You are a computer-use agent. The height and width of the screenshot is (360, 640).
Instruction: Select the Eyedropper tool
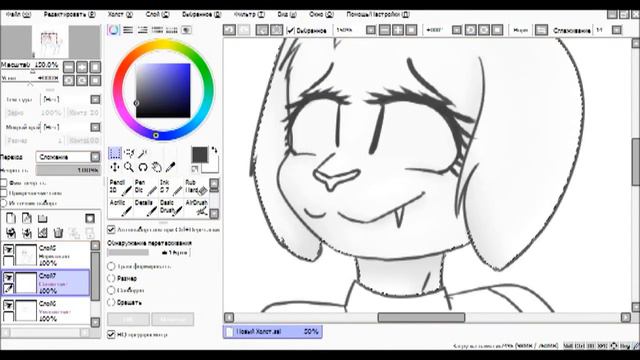[171, 167]
